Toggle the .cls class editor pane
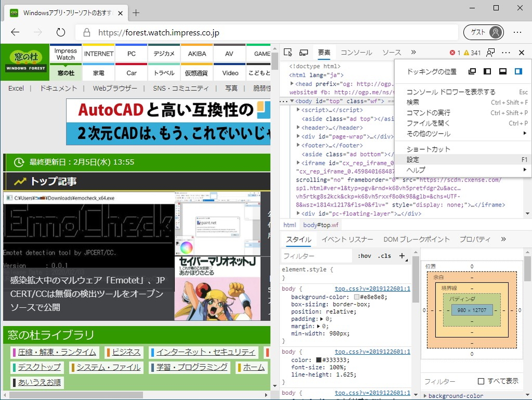 [x=384, y=256]
